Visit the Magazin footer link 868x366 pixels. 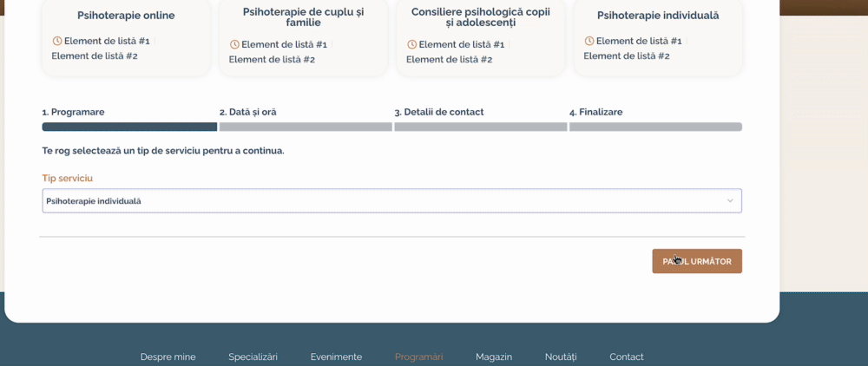pyautogui.click(x=494, y=356)
